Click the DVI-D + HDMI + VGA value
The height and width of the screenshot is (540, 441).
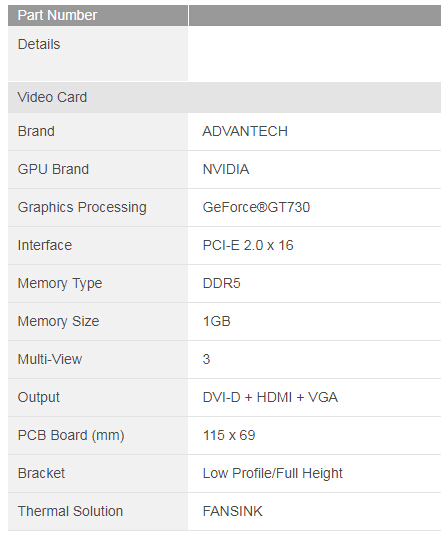(x=270, y=397)
